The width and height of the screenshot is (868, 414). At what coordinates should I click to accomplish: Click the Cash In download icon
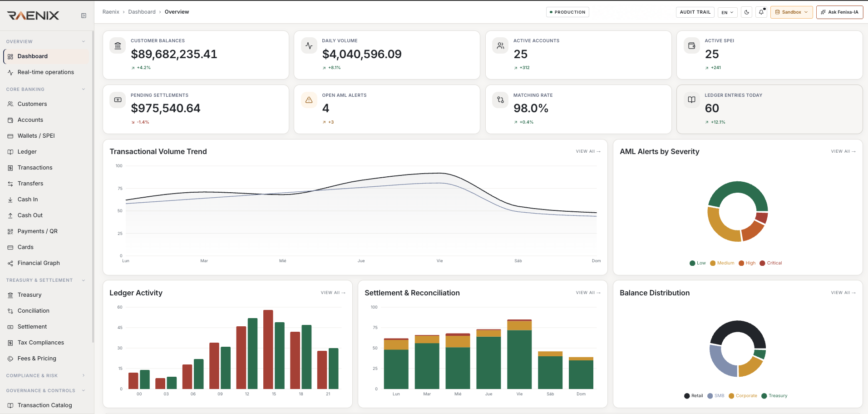click(x=10, y=200)
